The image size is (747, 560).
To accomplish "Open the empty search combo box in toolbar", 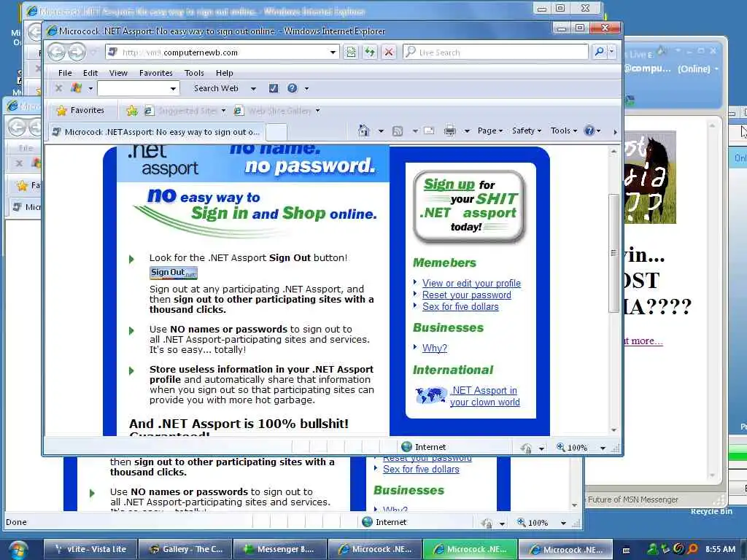I will [138, 88].
